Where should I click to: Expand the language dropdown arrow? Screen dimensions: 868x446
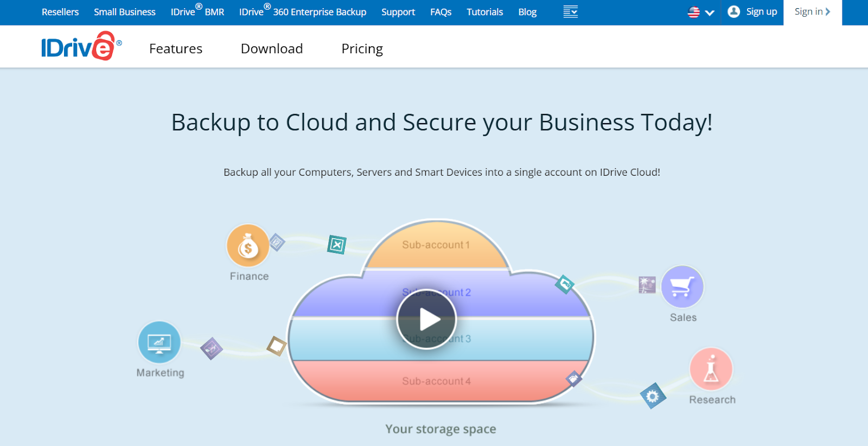[x=710, y=12]
